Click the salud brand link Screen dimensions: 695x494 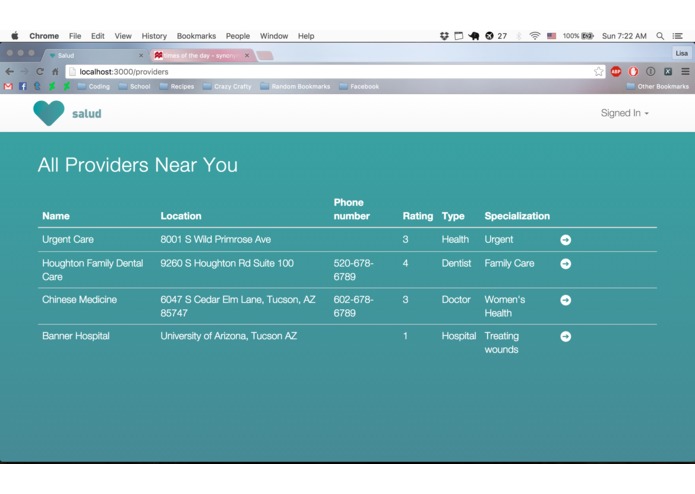(x=87, y=114)
